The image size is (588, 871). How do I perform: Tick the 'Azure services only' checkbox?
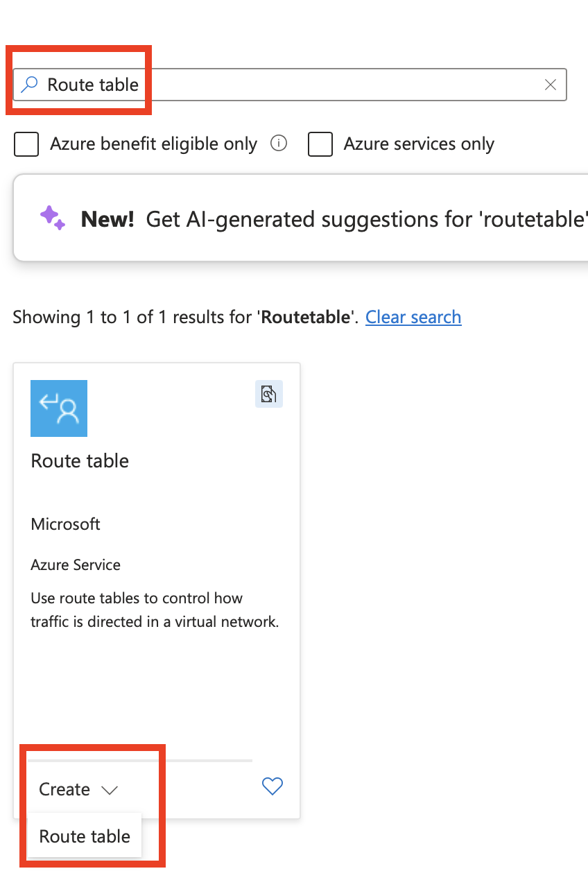(x=320, y=144)
